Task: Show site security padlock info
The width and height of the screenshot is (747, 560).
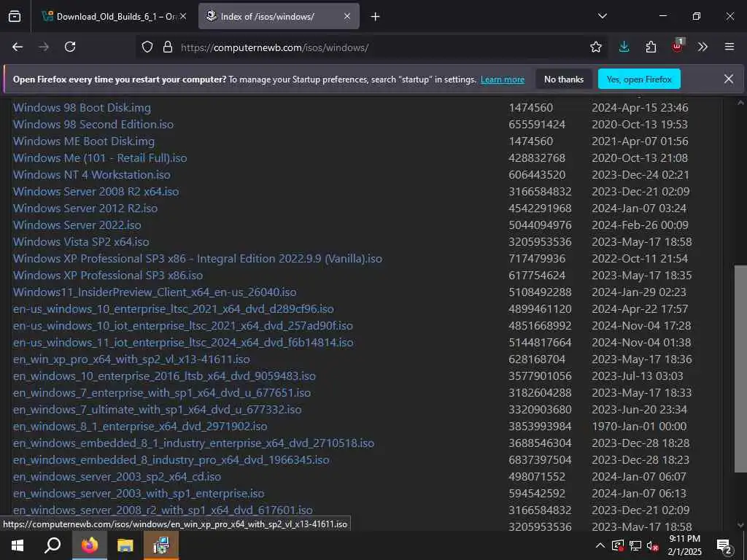Action: [x=167, y=47]
